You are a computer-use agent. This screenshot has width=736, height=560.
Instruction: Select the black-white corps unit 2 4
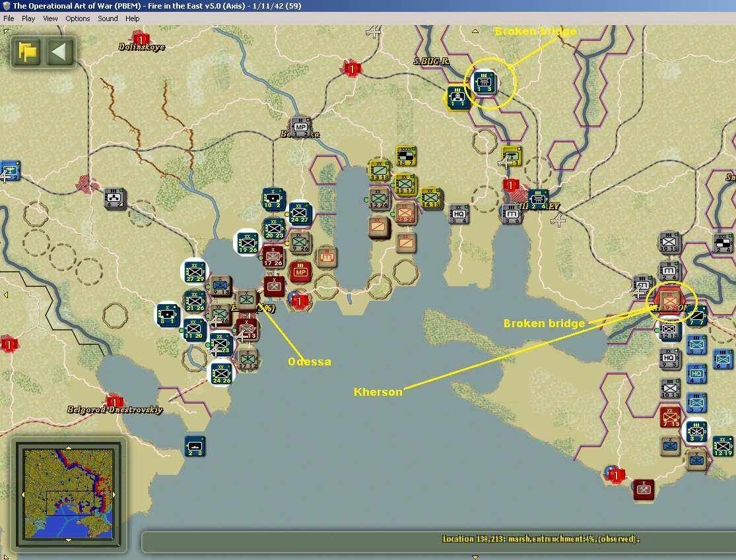click(x=723, y=243)
